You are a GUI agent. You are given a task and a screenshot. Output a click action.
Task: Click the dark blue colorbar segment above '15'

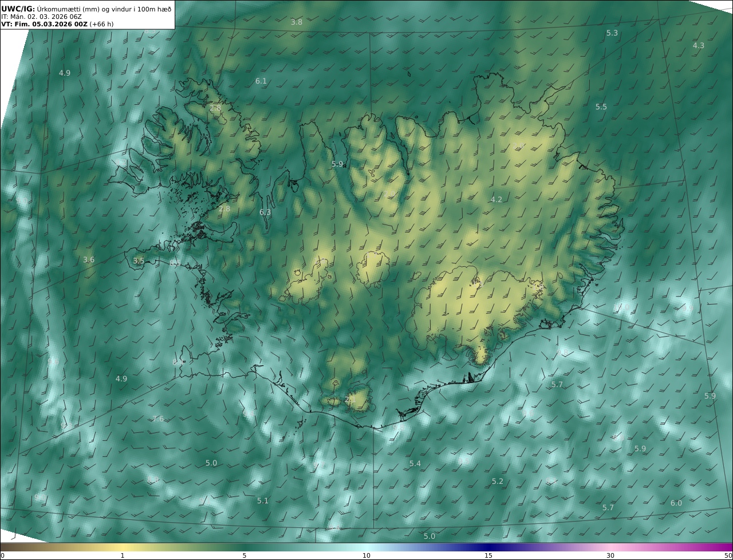tap(488, 547)
